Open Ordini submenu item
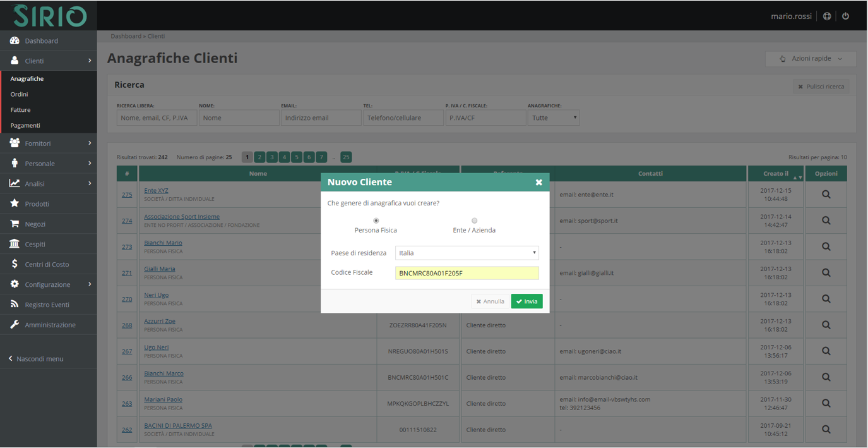 point(19,94)
